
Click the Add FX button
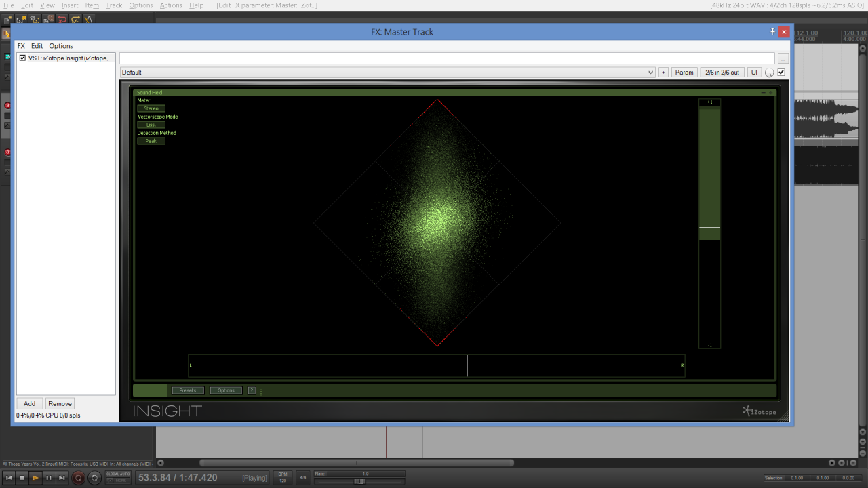30,403
